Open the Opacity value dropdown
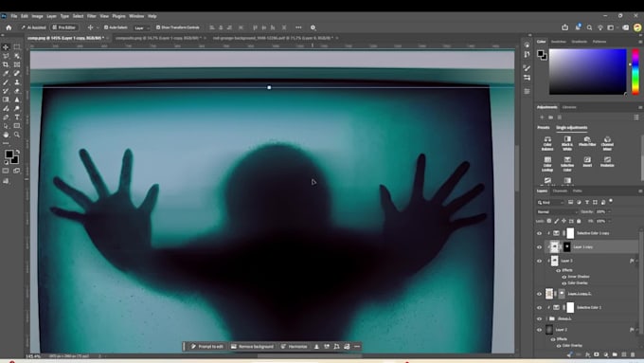This screenshot has height=363, width=644. pos(609,211)
